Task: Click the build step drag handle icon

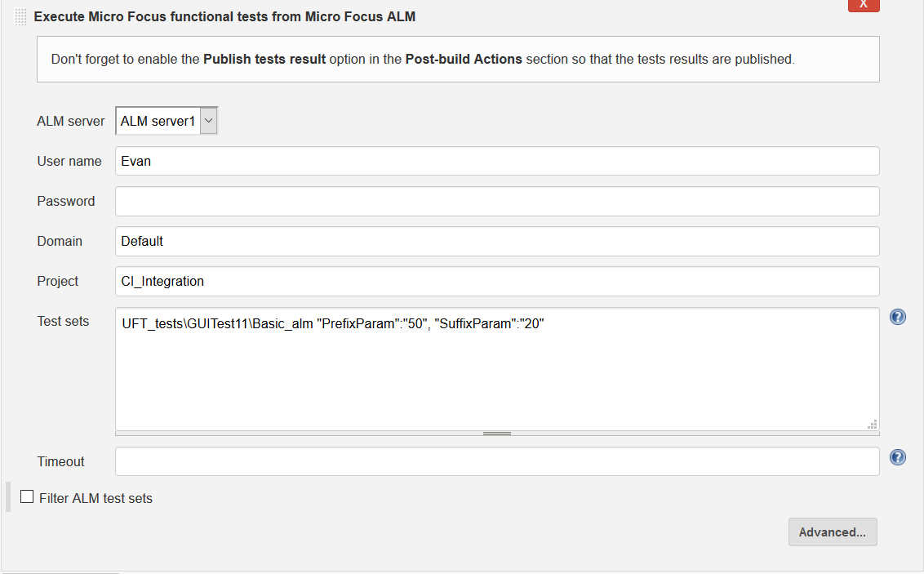Action: click(20, 16)
